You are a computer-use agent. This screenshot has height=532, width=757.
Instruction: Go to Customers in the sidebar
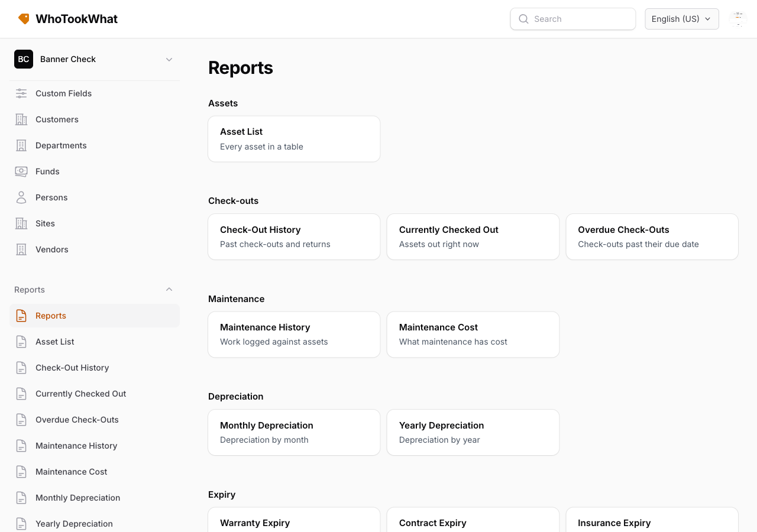(95, 119)
